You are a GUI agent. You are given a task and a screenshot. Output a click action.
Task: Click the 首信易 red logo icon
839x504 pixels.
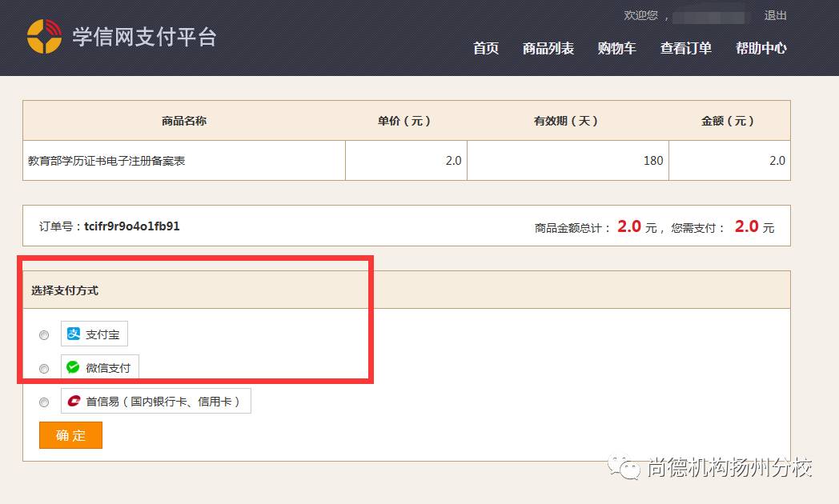74,401
